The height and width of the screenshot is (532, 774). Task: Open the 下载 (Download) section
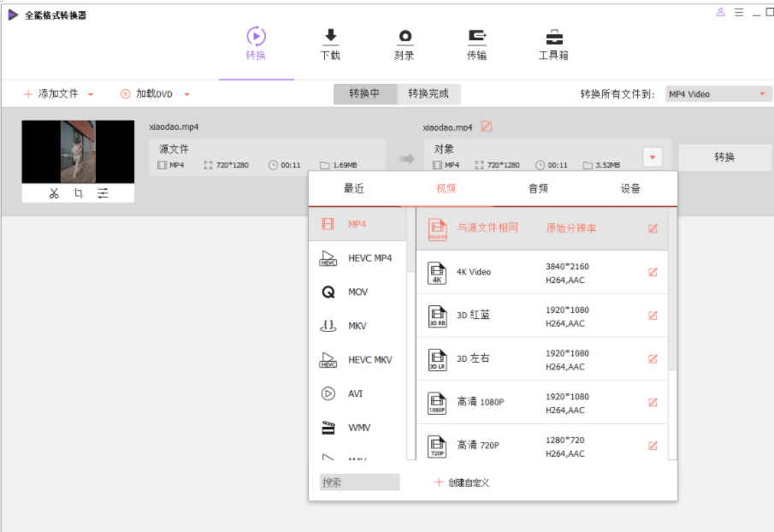coord(330,44)
